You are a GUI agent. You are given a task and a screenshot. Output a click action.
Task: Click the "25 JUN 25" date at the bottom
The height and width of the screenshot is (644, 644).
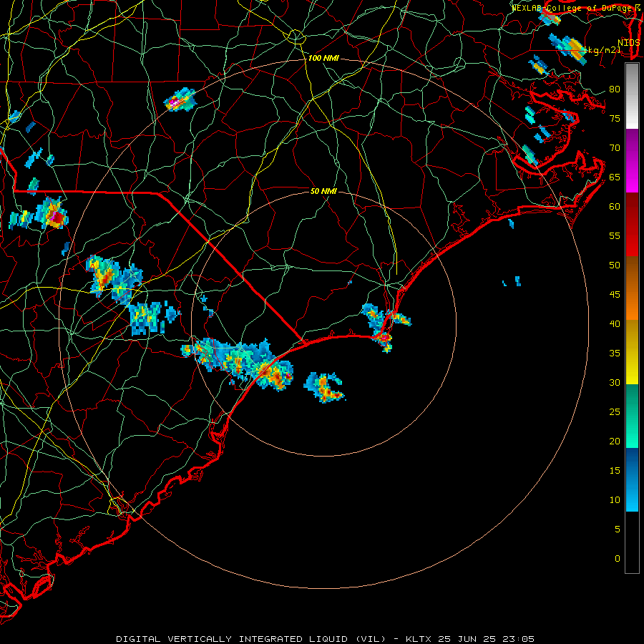(467, 639)
